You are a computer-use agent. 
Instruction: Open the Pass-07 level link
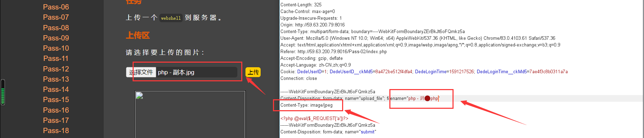tap(56, 17)
